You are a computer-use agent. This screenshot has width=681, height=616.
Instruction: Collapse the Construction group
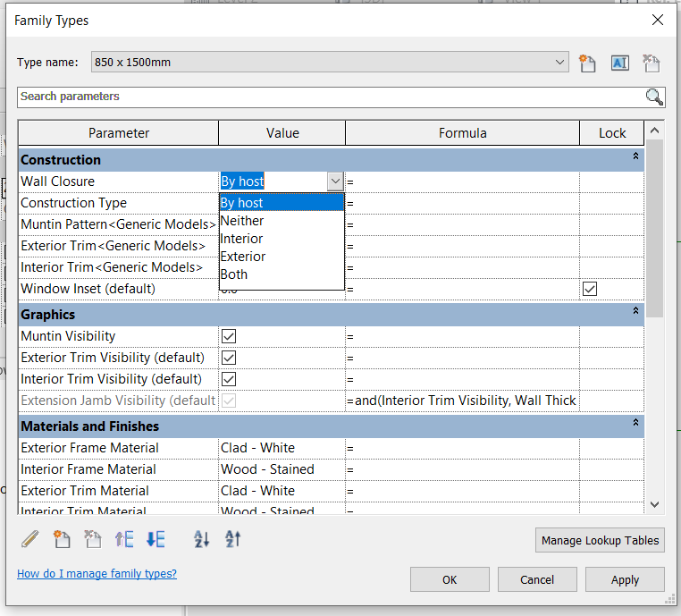tap(635, 156)
